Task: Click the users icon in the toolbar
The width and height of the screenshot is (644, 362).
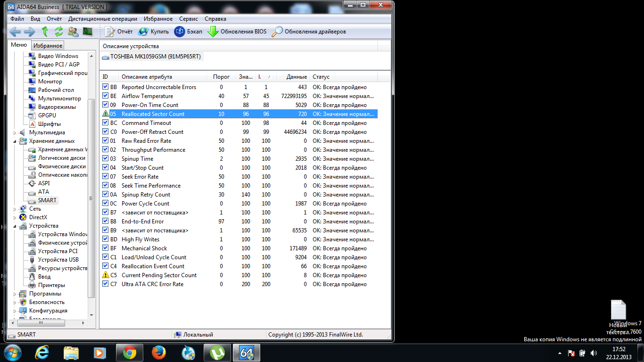Action: pos(73,32)
